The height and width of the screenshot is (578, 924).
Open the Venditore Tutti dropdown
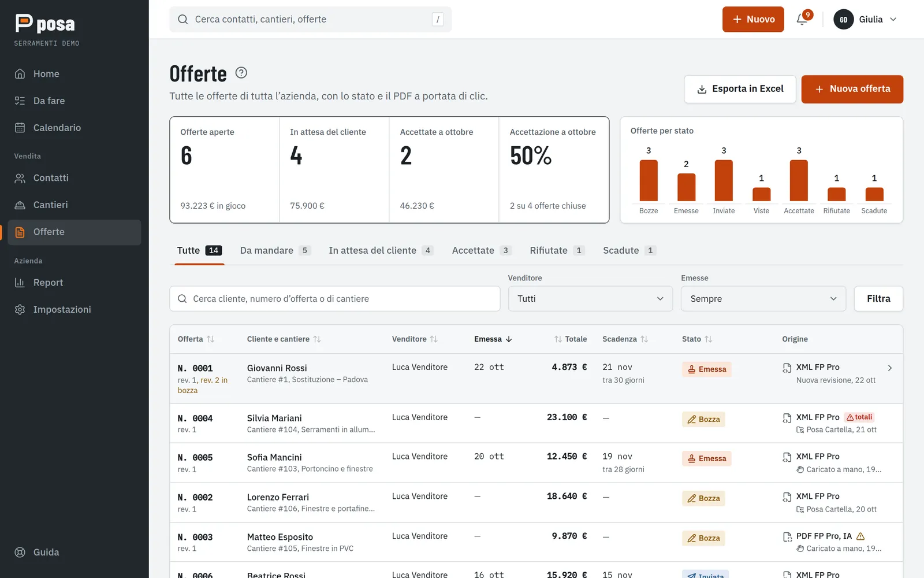[590, 299]
